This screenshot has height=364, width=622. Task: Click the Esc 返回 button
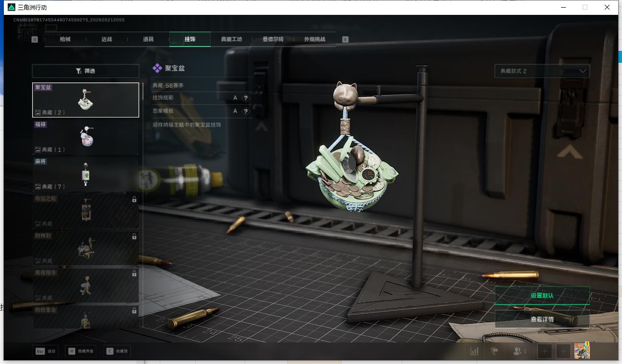point(46,351)
